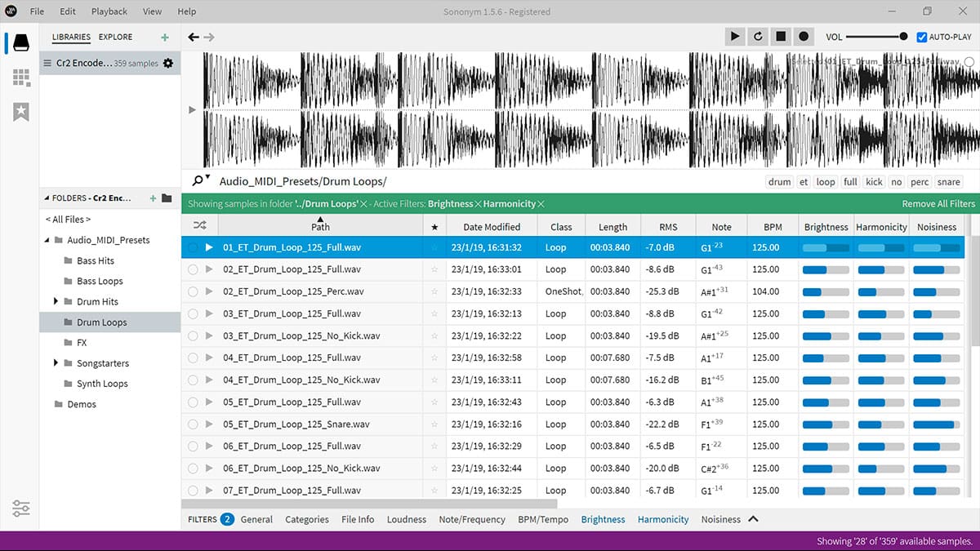Sort by the Date Modified column
Image resolution: width=980 pixels, height=551 pixels.
coord(492,227)
